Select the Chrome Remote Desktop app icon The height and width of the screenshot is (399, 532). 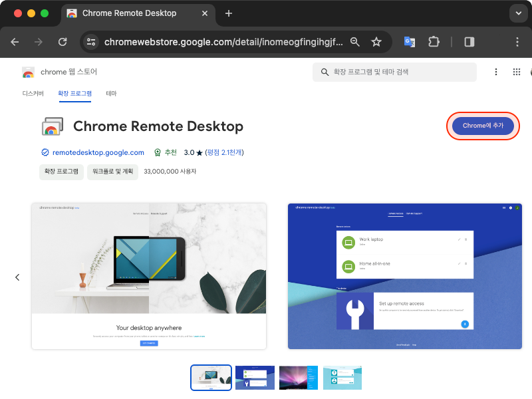pos(52,126)
